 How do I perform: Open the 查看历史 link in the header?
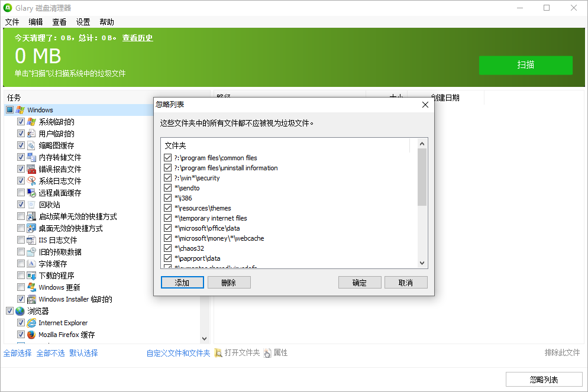(x=137, y=38)
